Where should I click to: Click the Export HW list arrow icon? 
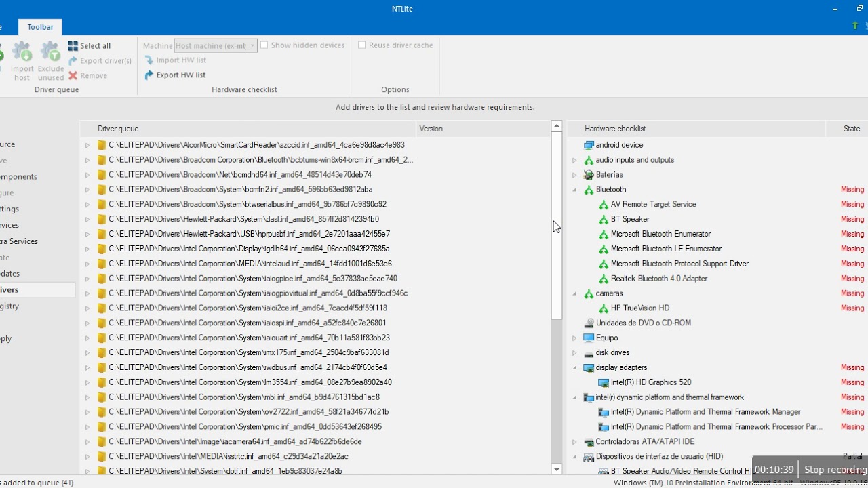(149, 75)
